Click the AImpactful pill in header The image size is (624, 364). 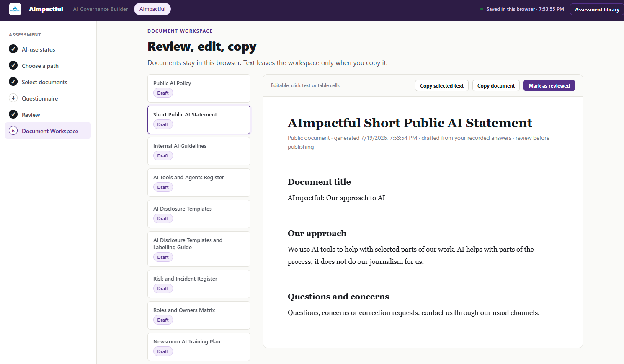[152, 9]
